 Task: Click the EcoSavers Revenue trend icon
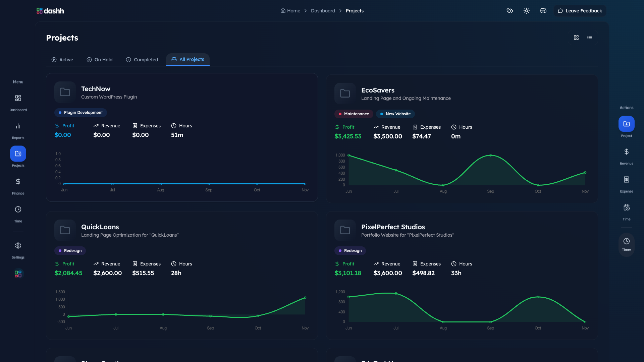[x=376, y=127]
